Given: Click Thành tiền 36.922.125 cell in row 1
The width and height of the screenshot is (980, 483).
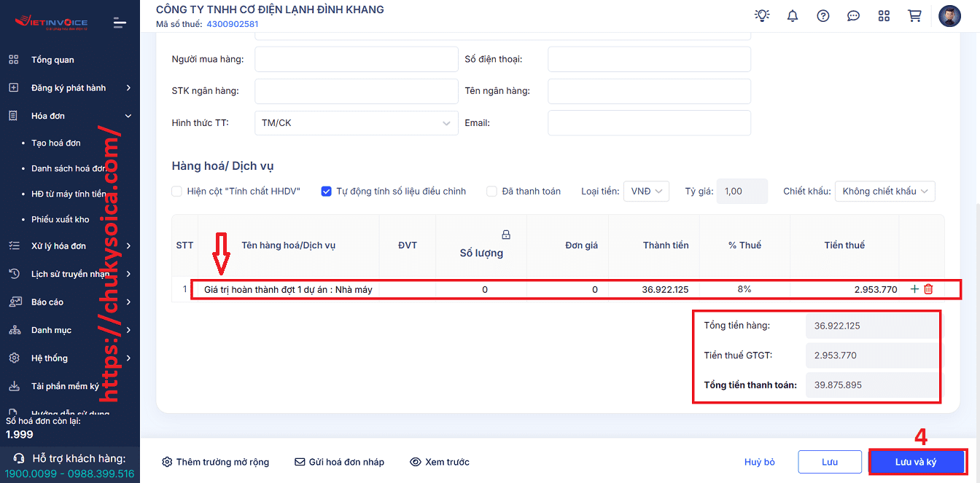Looking at the screenshot, I should coord(654,289).
